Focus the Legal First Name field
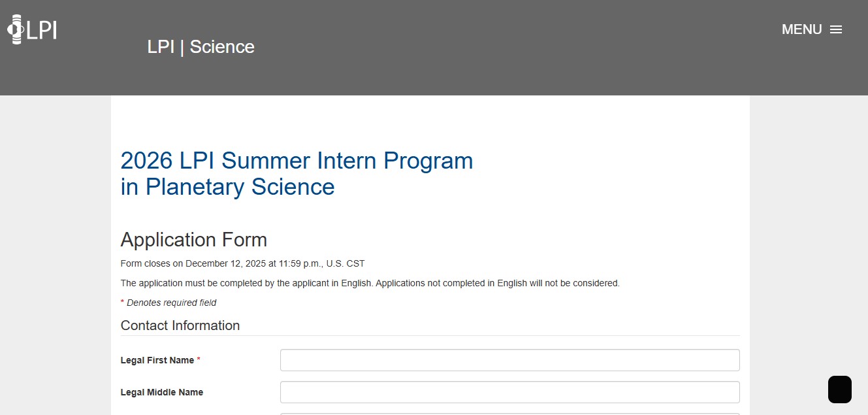 click(509, 360)
